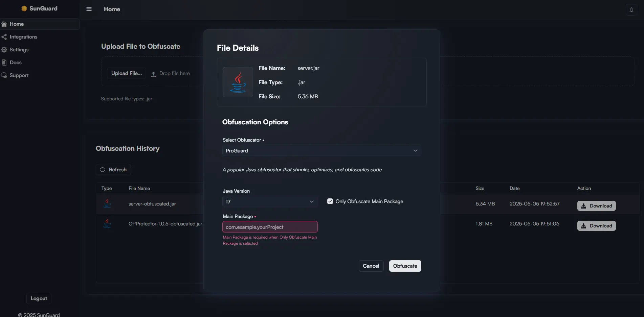Open Docs in the sidebar

pos(16,63)
